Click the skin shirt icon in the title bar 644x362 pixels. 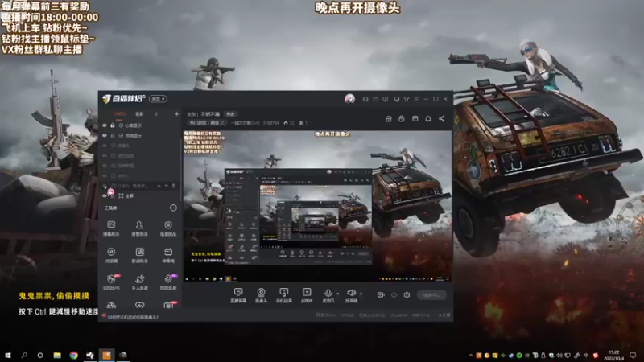pos(407,99)
